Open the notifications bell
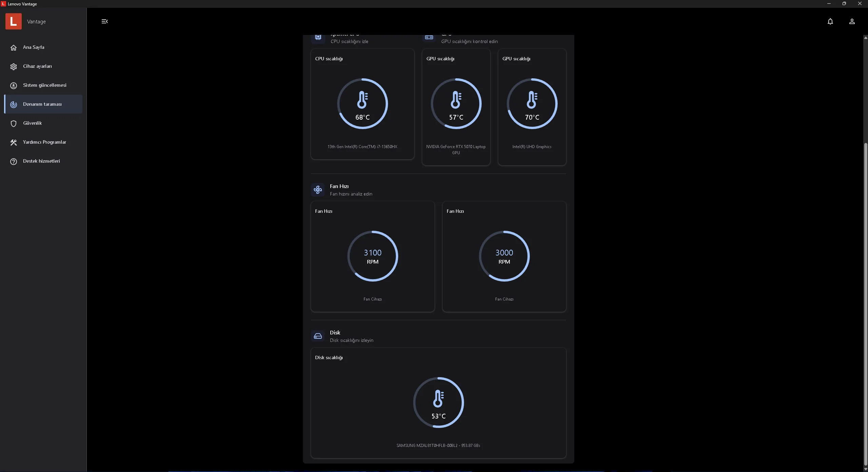Image resolution: width=868 pixels, height=472 pixels. point(830,21)
